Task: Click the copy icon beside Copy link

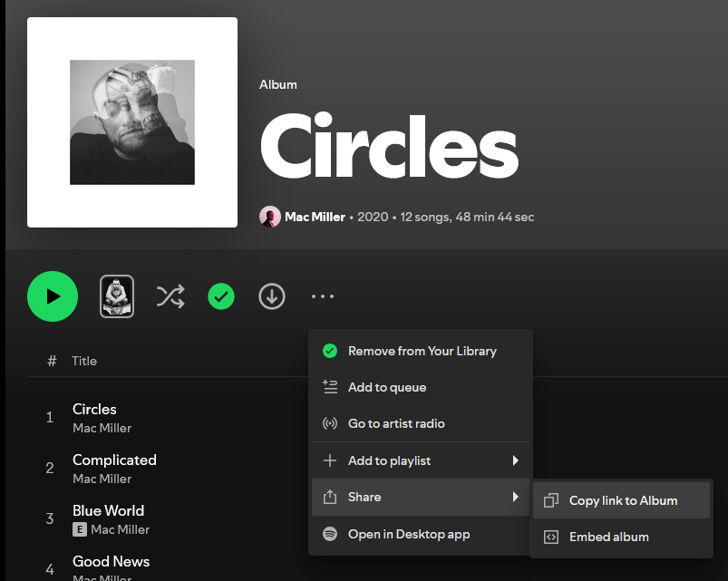Action: point(551,500)
